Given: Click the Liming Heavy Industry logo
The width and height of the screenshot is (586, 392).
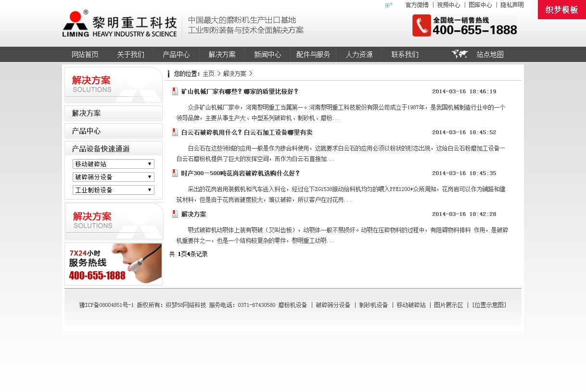Looking at the screenshot, I should [x=120, y=24].
